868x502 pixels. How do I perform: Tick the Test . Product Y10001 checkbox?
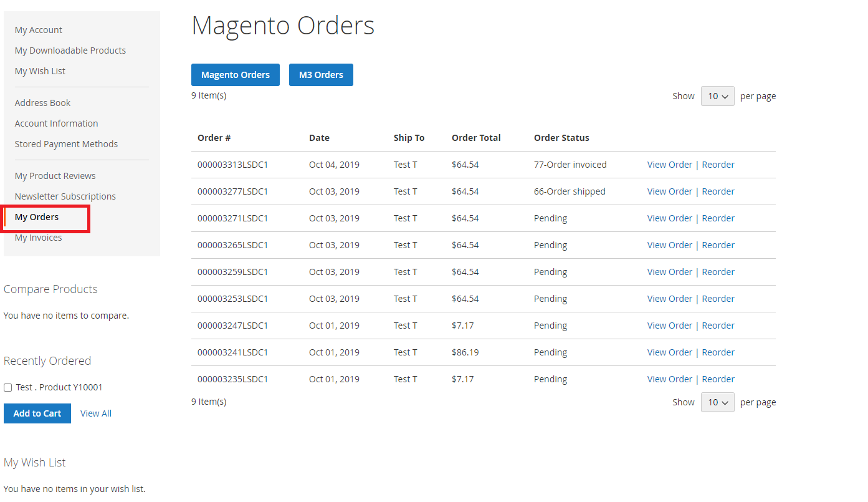[x=8, y=387]
